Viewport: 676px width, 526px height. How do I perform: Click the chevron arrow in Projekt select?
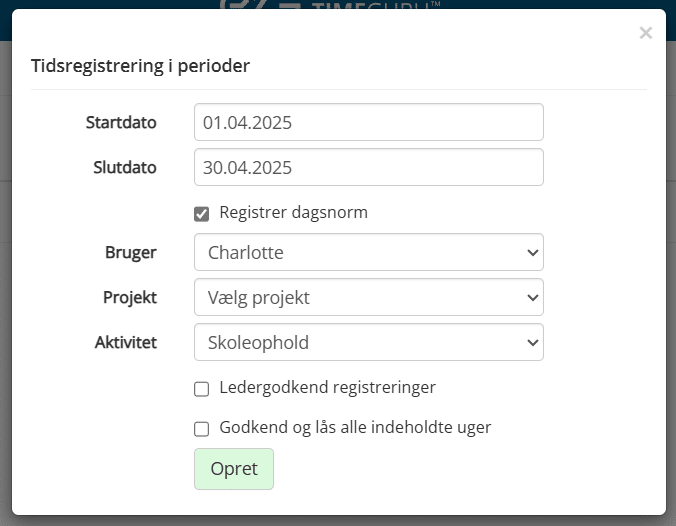coord(533,297)
